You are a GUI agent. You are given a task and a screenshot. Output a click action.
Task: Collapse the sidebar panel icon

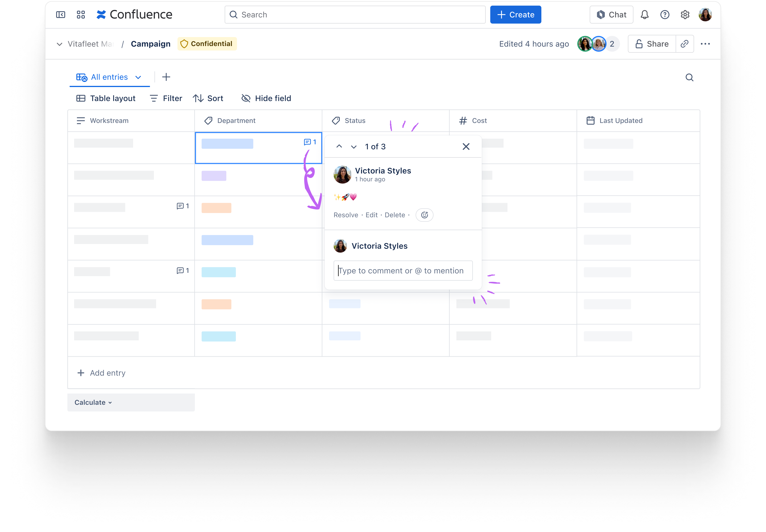pos(60,15)
